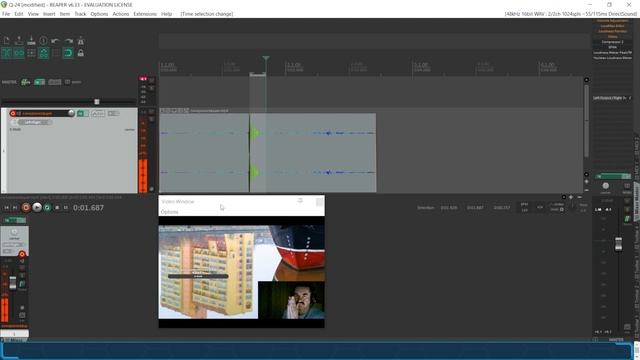Open the Options menu
The height and width of the screenshot is (360, 640).
[x=99, y=14]
